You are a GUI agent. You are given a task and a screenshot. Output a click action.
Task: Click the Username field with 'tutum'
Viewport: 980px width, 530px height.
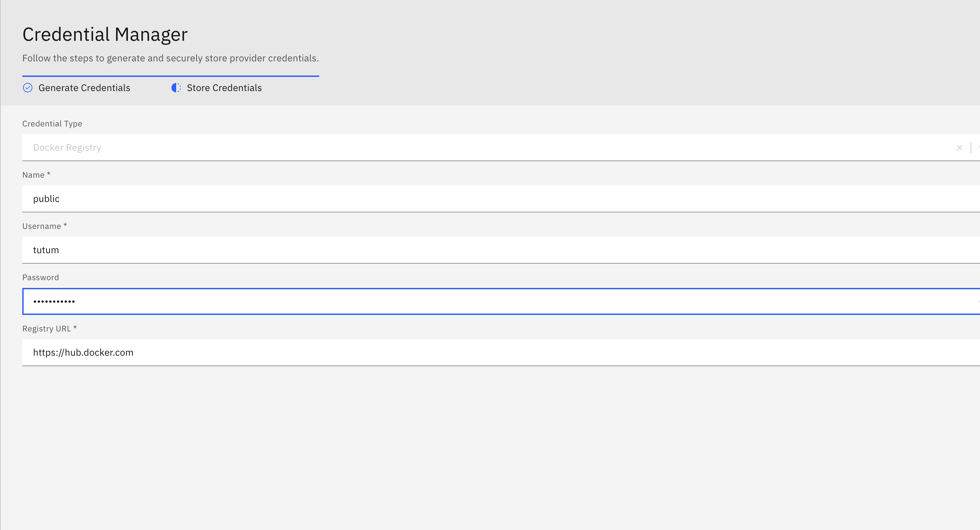tap(457, 250)
